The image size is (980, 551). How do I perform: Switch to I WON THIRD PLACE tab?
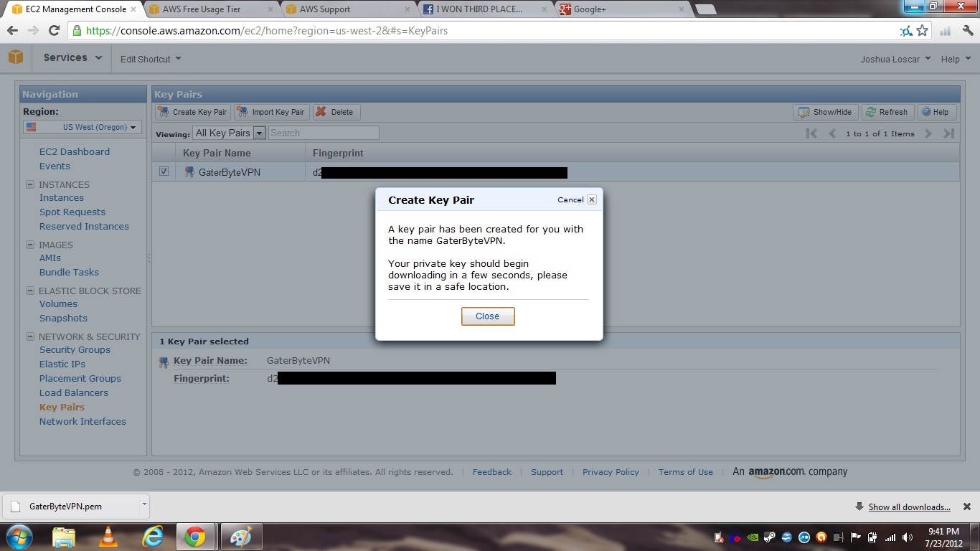484,9
